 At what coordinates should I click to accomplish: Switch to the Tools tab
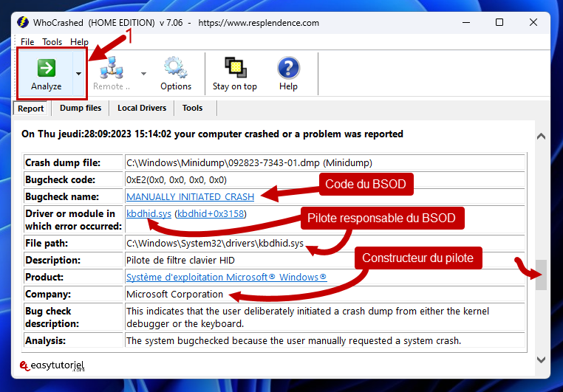(192, 108)
